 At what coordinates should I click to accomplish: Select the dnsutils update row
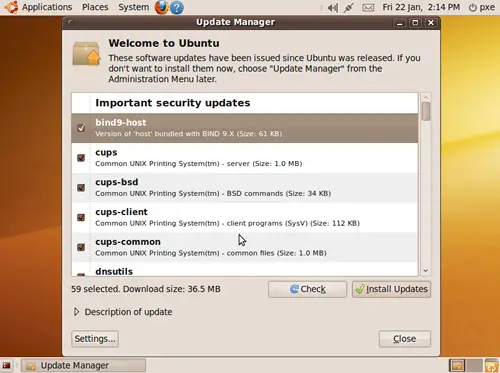click(245, 269)
